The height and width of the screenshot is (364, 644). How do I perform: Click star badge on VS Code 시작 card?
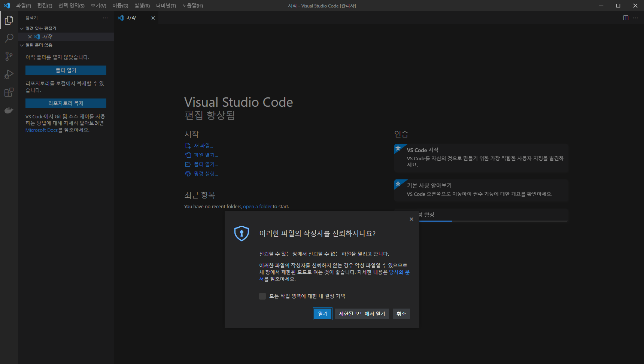click(398, 148)
